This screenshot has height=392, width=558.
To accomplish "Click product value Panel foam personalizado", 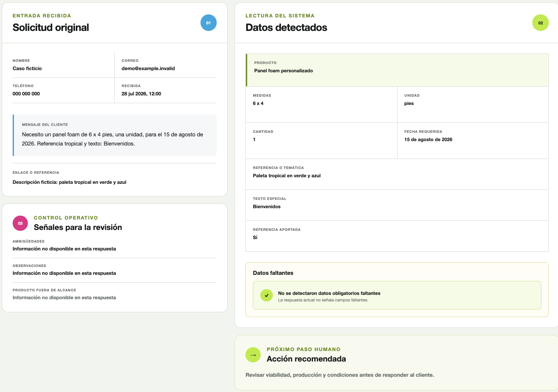I will (283, 71).
